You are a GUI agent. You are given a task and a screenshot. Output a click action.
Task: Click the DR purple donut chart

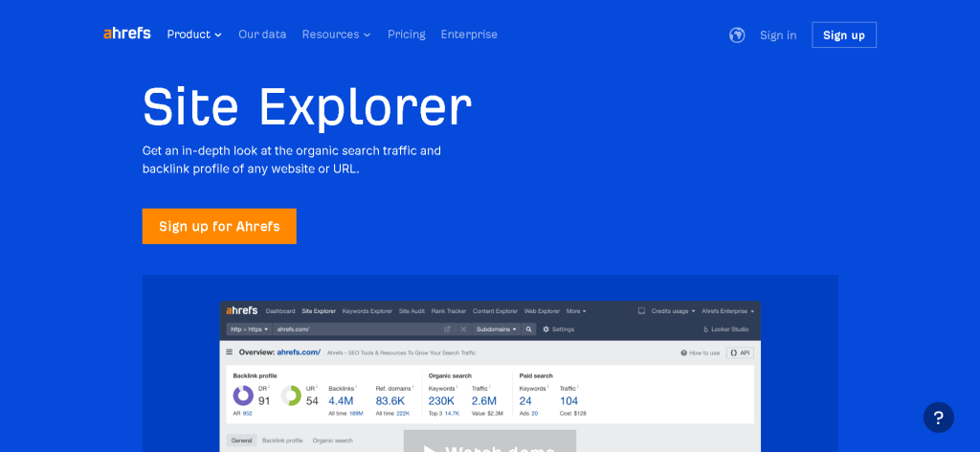coord(243,395)
